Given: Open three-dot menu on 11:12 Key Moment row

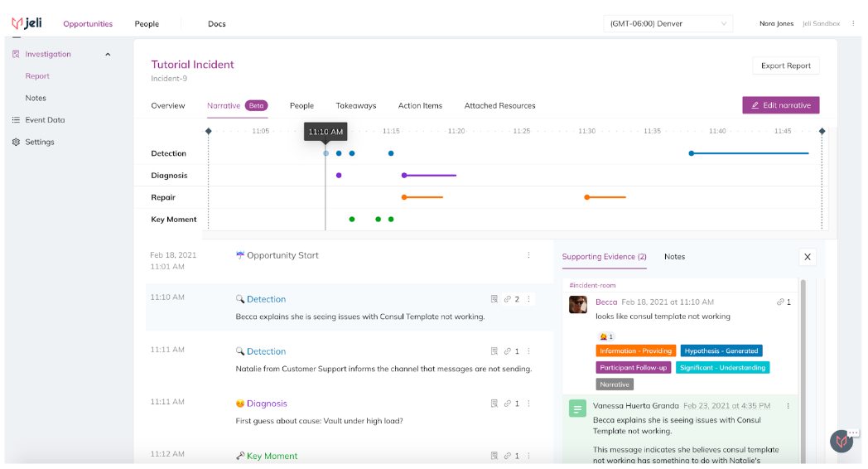Looking at the screenshot, I should 528,456.
